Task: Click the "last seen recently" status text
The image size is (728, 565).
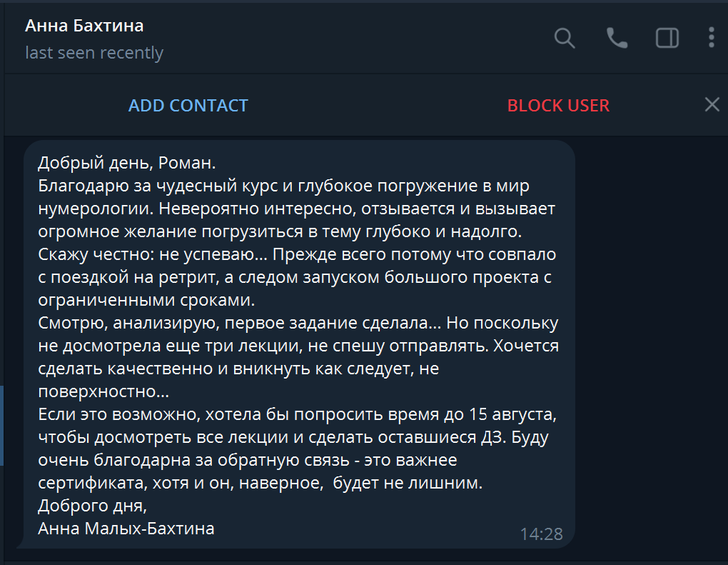Action: [94, 53]
